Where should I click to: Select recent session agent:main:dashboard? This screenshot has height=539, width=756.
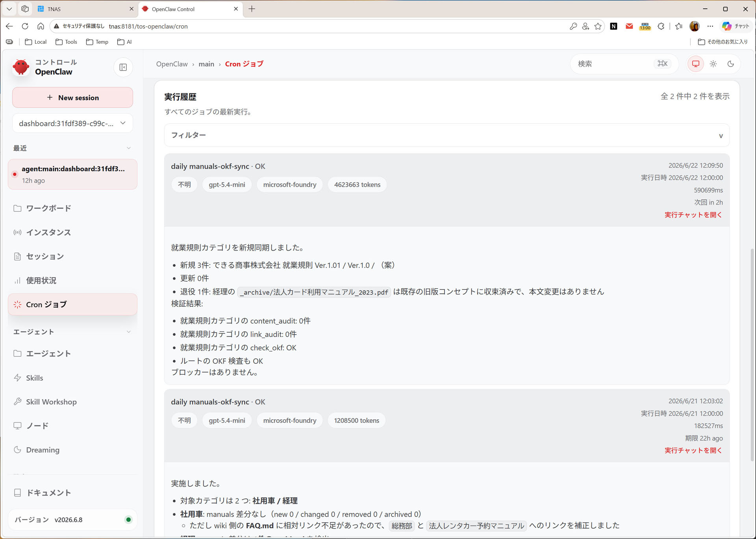(x=72, y=174)
